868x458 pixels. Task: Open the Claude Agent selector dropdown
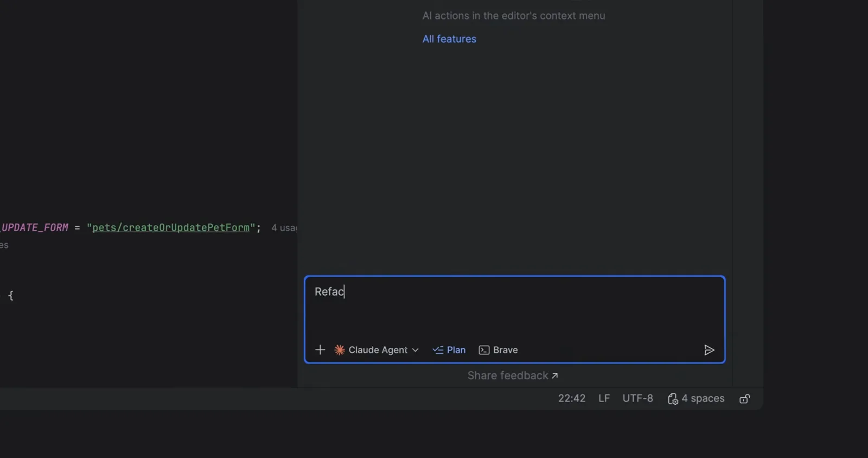(376, 350)
